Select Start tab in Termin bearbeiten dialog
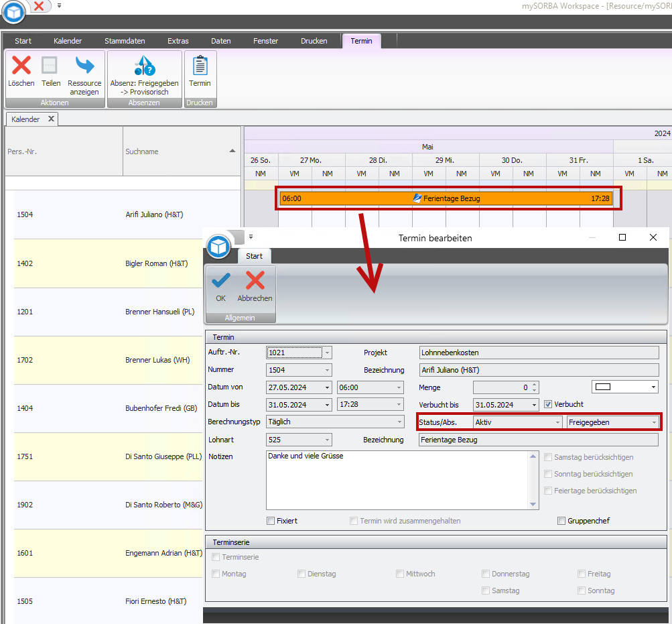The image size is (672, 624). point(254,256)
